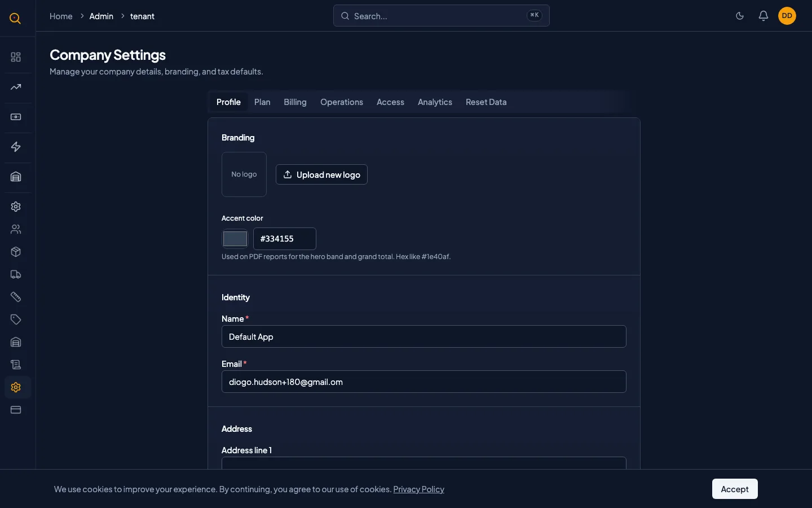Click the search magnifier icon in search bar
Image resolution: width=812 pixels, height=508 pixels.
tap(345, 16)
